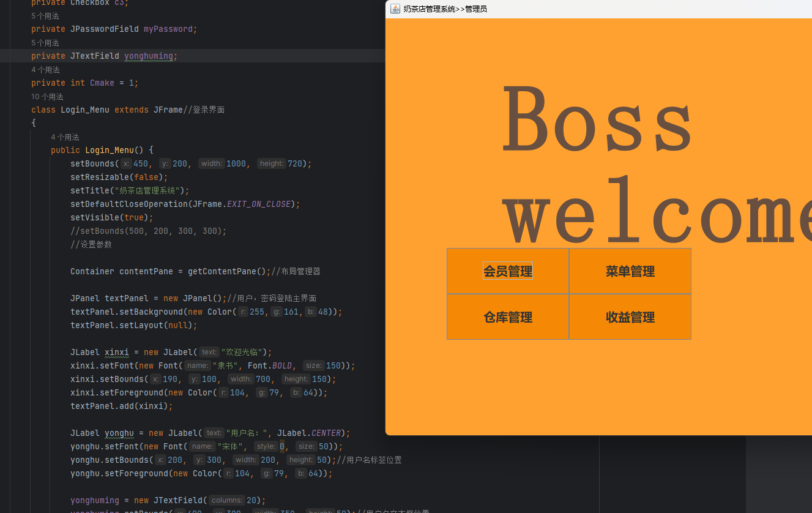812x513 pixels.
Task: Click the textPanel.setBackground Color line
Action: [206, 312]
